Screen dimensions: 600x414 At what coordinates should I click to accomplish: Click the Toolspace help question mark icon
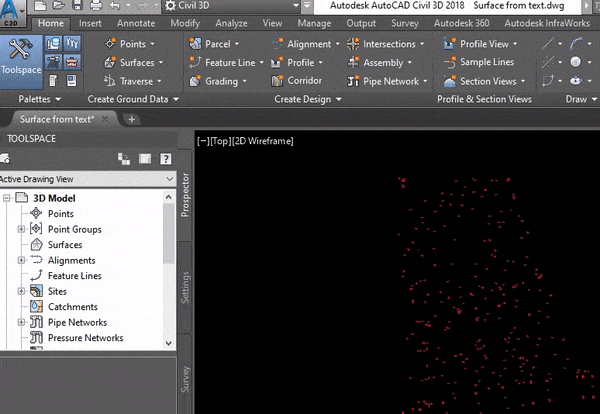166,159
